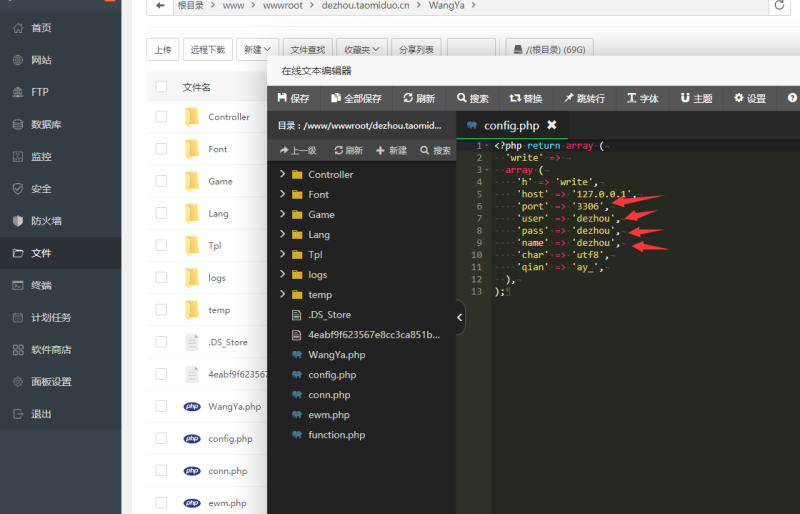Check the temp folder checkbox
Screen dimensions: 800x514
(161, 310)
